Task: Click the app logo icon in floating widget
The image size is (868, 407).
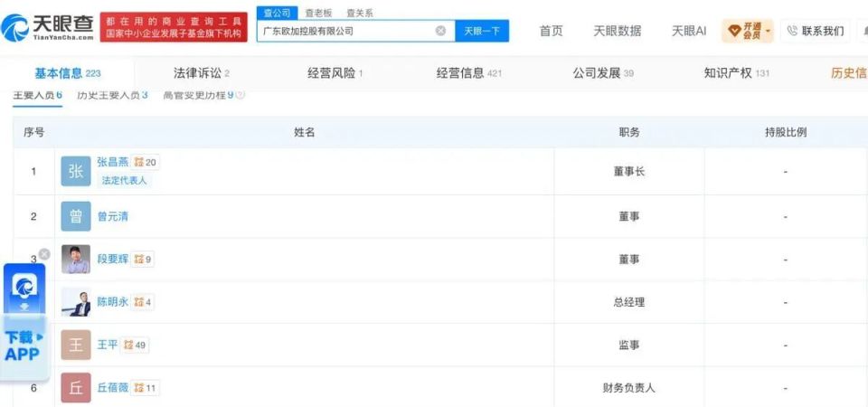Action: pyautogui.click(x=24, y=287)
